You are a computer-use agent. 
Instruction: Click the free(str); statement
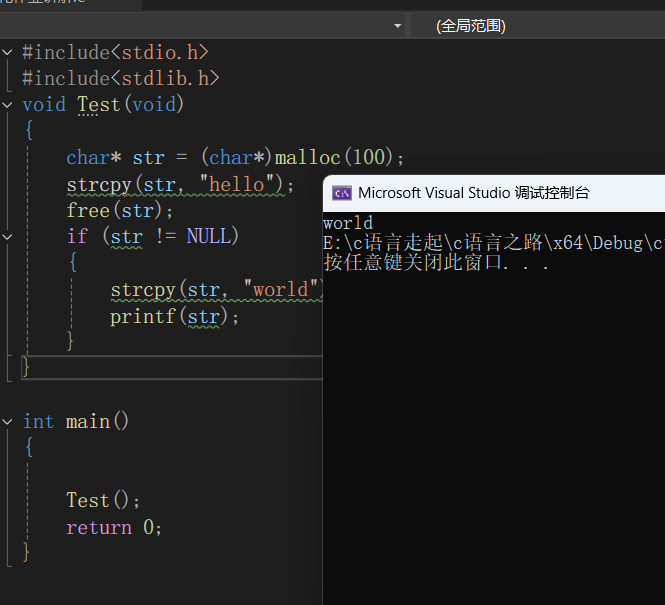120,211
